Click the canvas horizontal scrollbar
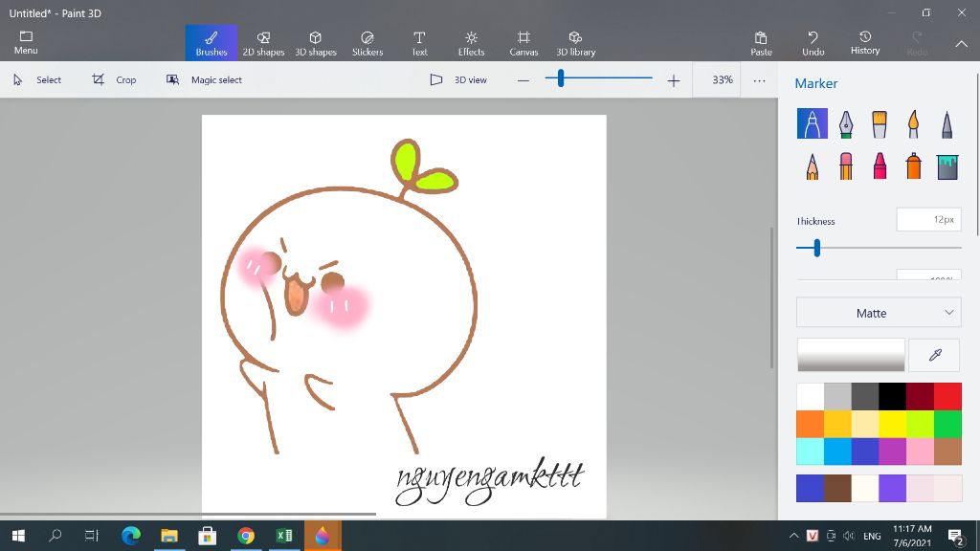 point(188,514)
